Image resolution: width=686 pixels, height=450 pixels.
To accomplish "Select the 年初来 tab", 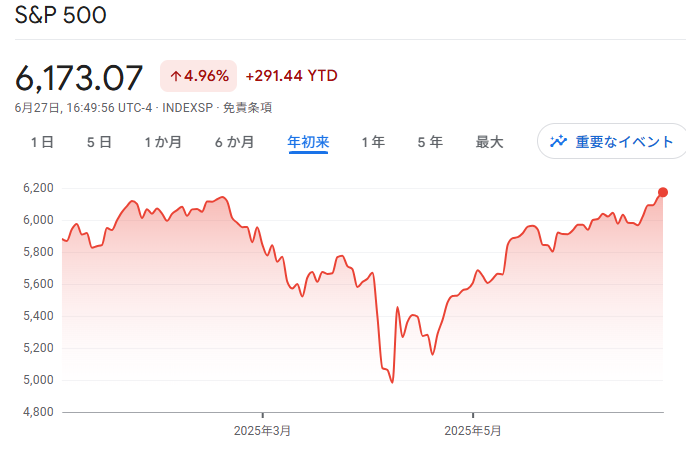I will coord(308,142).
